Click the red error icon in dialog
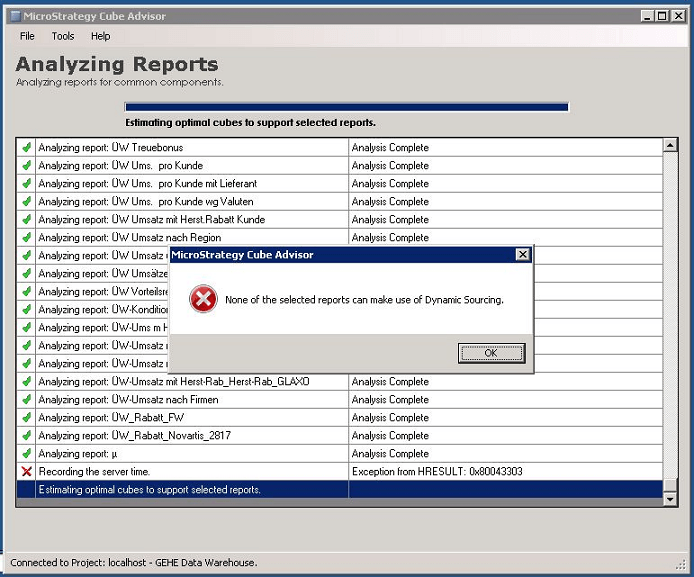This screenshot has height=577, width=694. pos(203,299)
